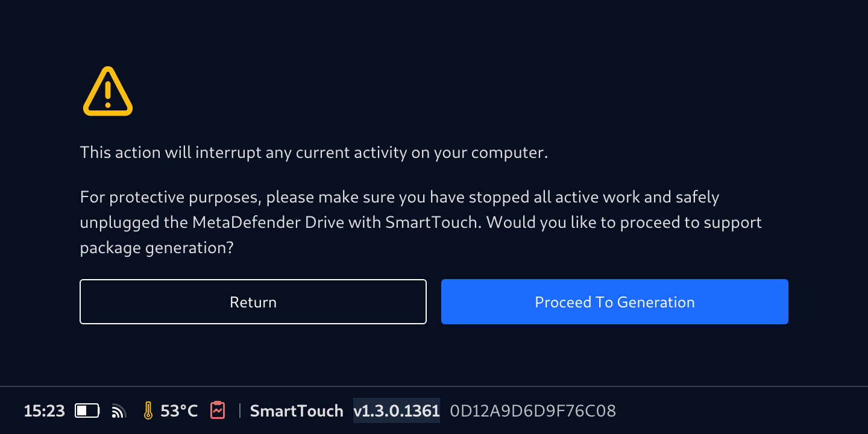Click the 15:23 clock in status bar

[x=44, y=411]
